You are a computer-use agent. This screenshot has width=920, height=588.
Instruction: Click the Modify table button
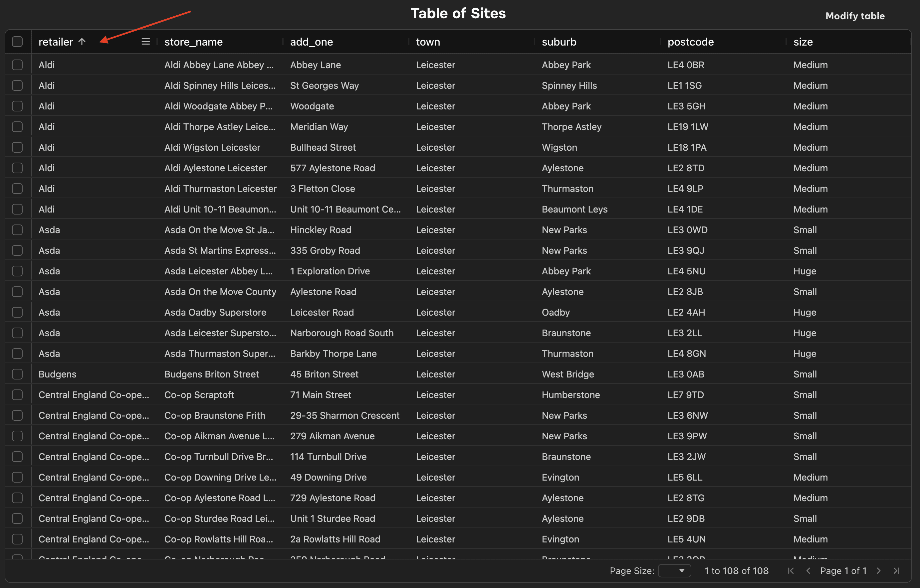[x=855, y=16]
